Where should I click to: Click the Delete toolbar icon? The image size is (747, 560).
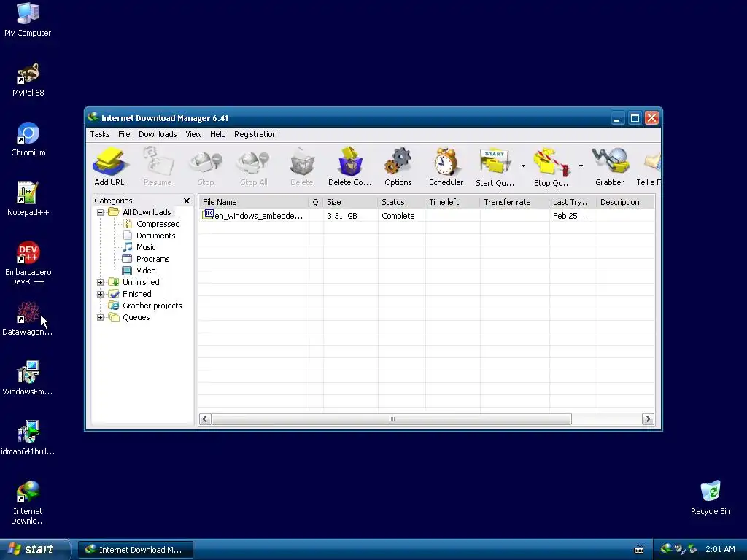pyautogui.click(x=301, y=167)
